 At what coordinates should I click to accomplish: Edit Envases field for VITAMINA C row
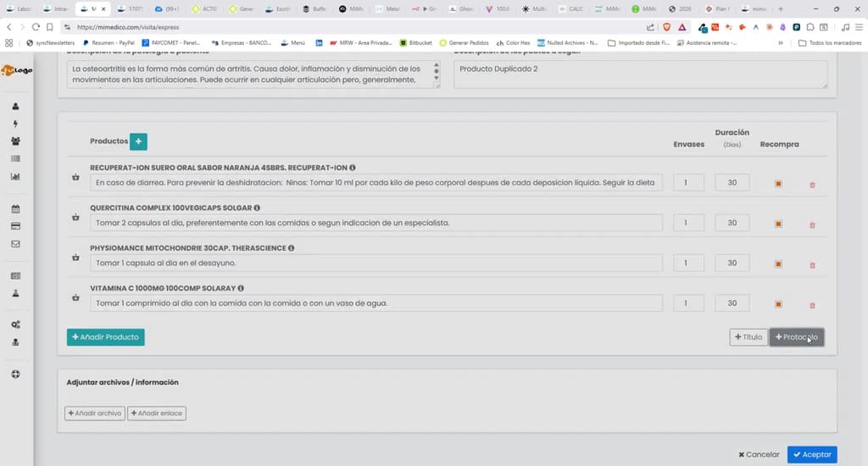click(x=688, y=303)
